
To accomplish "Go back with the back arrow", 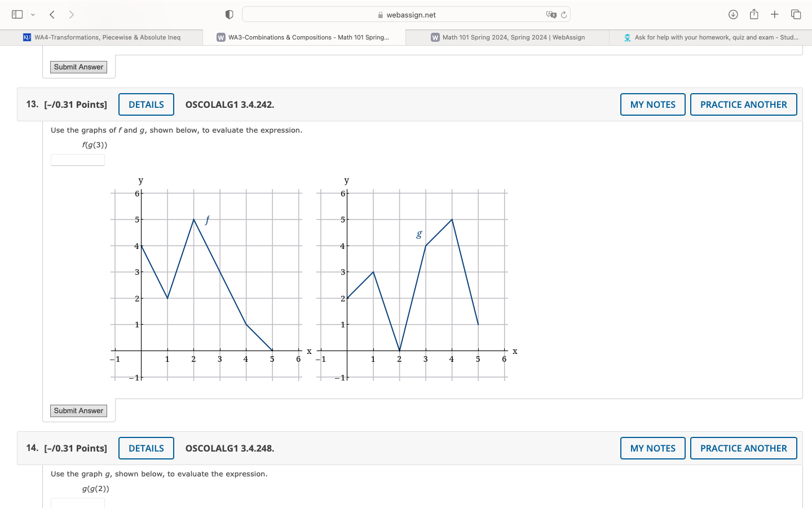I will (x=52, y=15).
